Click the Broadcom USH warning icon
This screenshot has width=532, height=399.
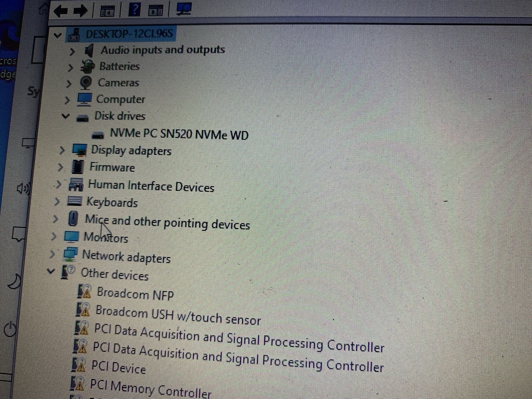82,310
